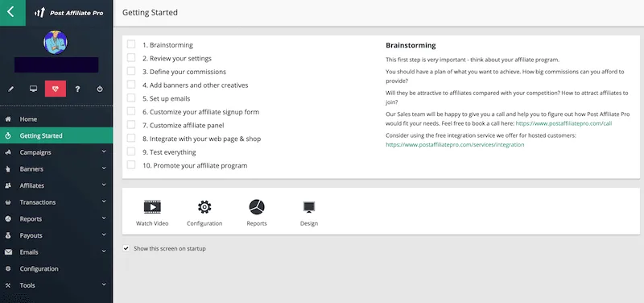644x303 pixels.
Task: Open the postaffiliatepro.com/call link
Action: [x=563, y=123]
